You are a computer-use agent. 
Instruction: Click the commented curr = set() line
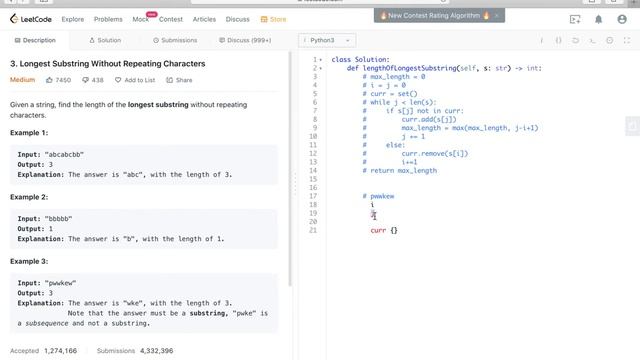pos(390,94)
